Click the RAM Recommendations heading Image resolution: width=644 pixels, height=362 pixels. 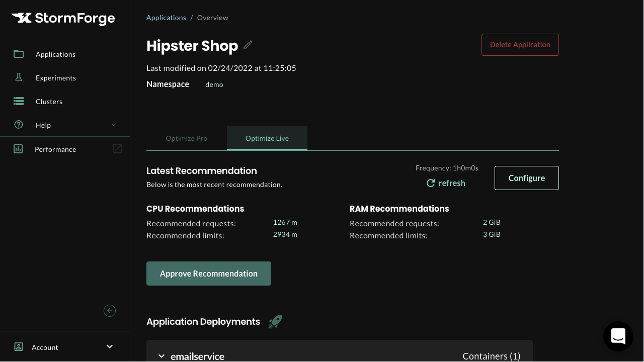(x=399, y=209)
